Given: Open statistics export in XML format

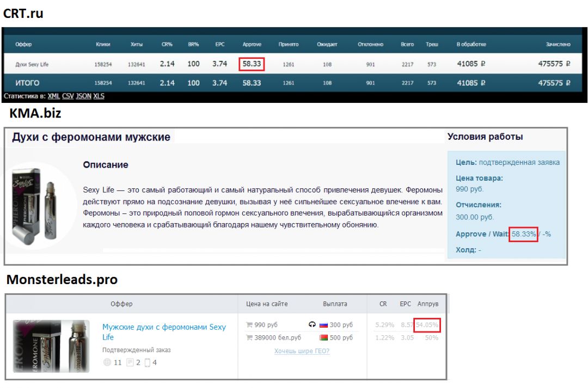Looking at the screenshot, I should [54, 96].
